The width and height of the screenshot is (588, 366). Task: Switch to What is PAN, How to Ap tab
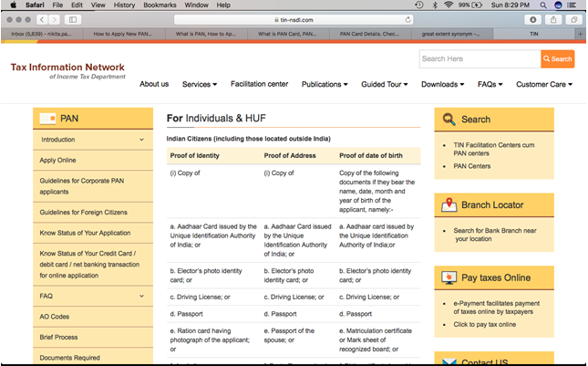click(206, 34)
